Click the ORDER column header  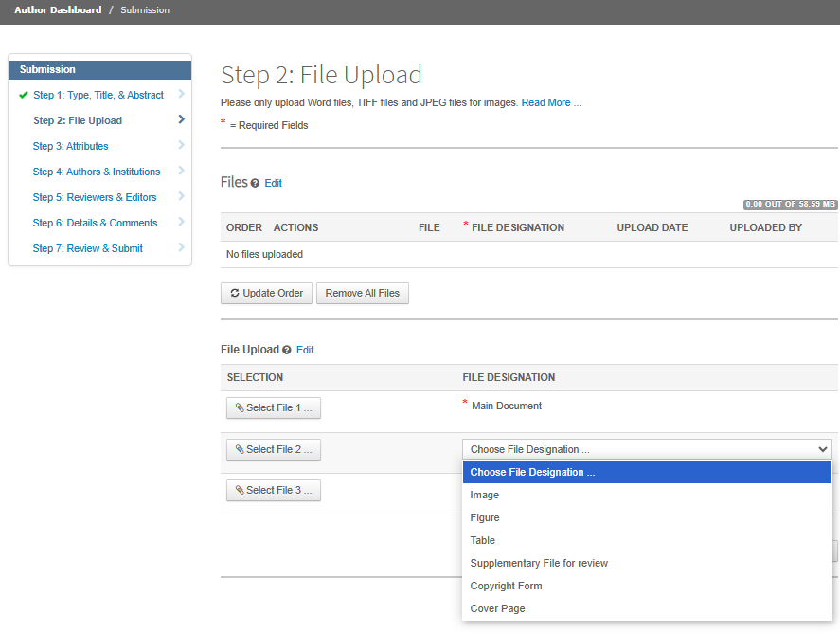244,227
